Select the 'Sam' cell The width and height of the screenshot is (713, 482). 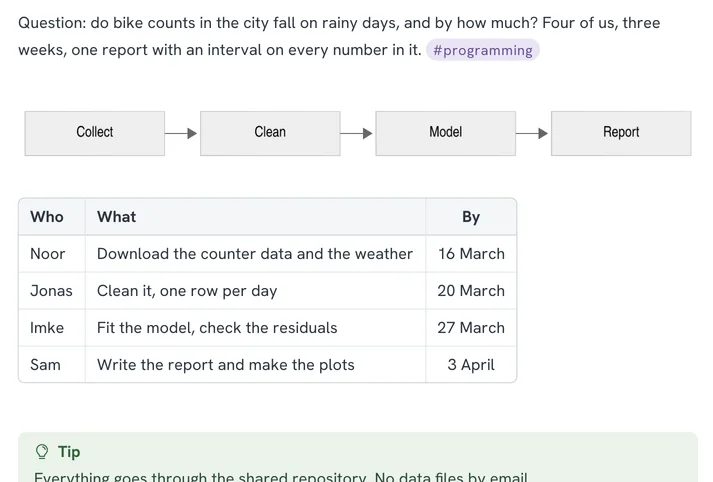click(x=52, y=365)
